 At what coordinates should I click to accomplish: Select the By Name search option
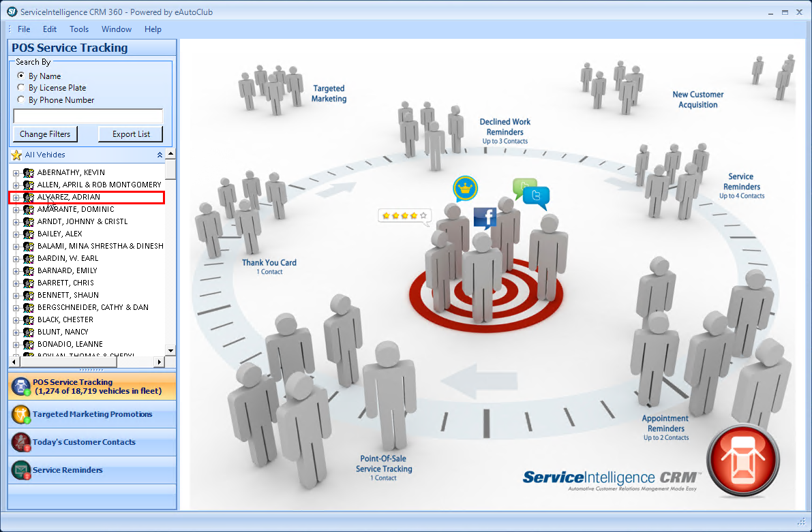[20, 76]
